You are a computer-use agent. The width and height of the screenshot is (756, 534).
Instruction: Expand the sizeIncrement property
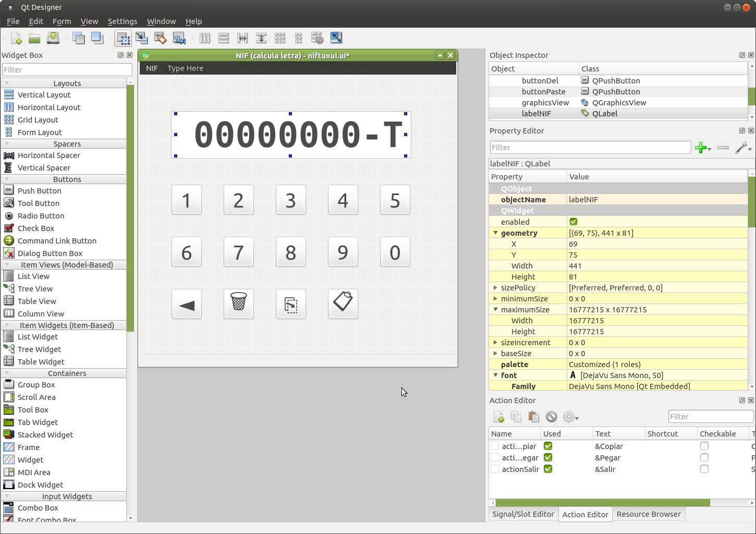point(495,343)
